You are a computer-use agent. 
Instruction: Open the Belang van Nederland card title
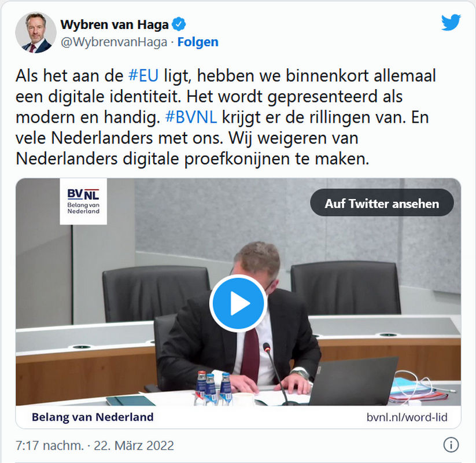pos(93,417)
